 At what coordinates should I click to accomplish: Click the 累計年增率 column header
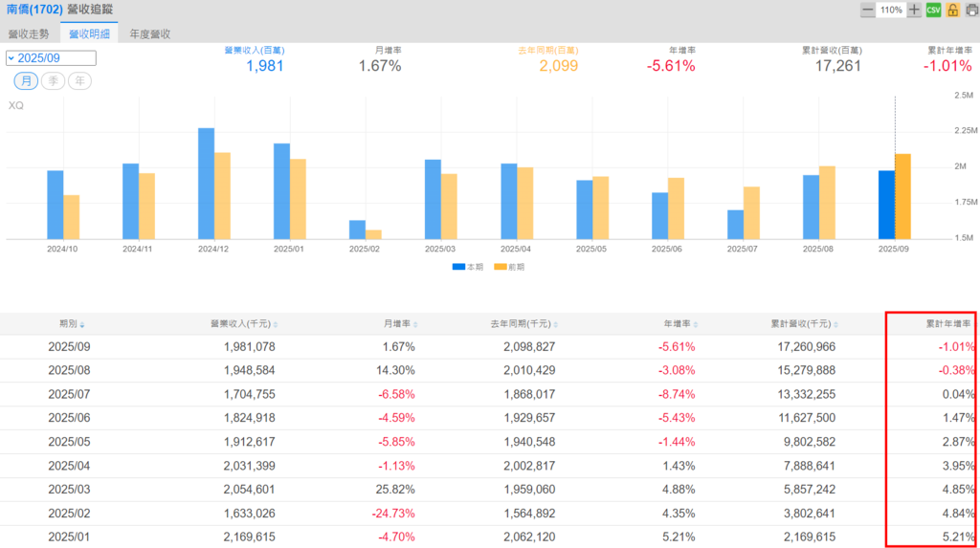[948, 323]
